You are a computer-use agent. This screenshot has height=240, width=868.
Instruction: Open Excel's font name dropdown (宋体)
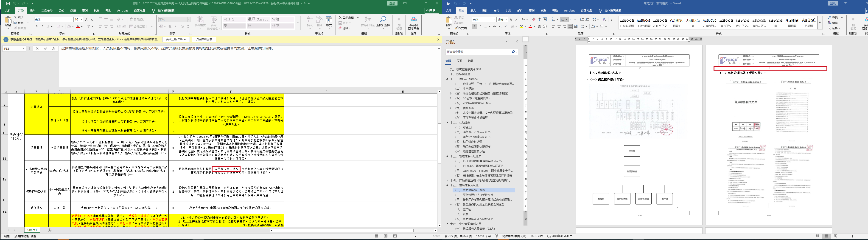click(x=72, y=20)
